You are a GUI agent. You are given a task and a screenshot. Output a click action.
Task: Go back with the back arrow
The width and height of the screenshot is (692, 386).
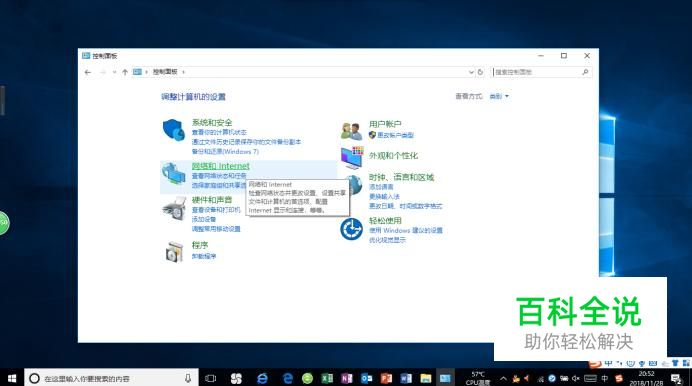click(88, 72)
